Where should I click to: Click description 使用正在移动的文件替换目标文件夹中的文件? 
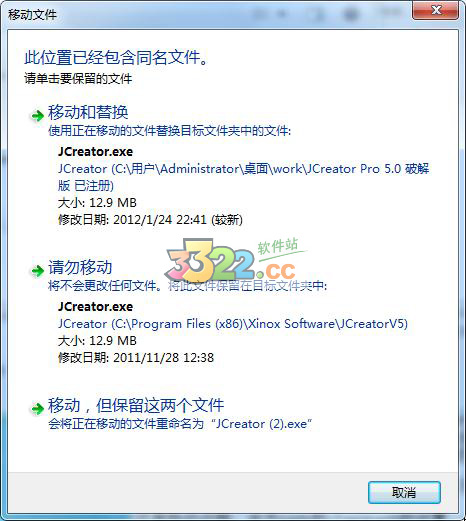170,131
